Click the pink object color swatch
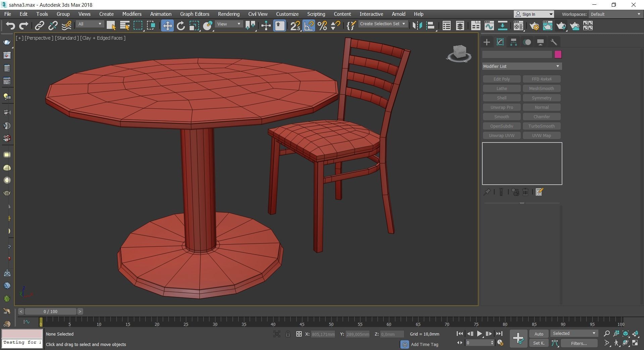This screenshot has width=644, height=350. pos(558,54)
